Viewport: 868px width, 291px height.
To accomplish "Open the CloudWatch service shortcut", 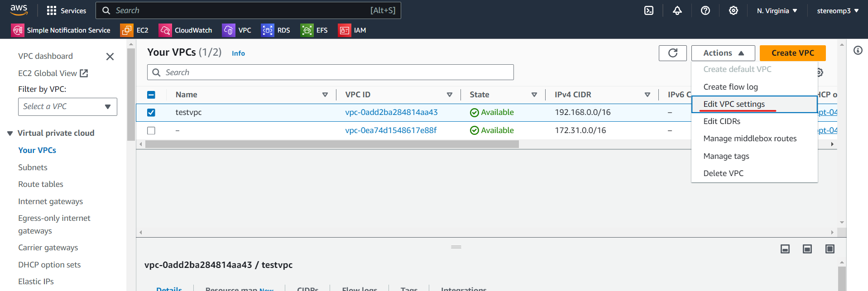I will pyautogui.click(x=186, y=30).
